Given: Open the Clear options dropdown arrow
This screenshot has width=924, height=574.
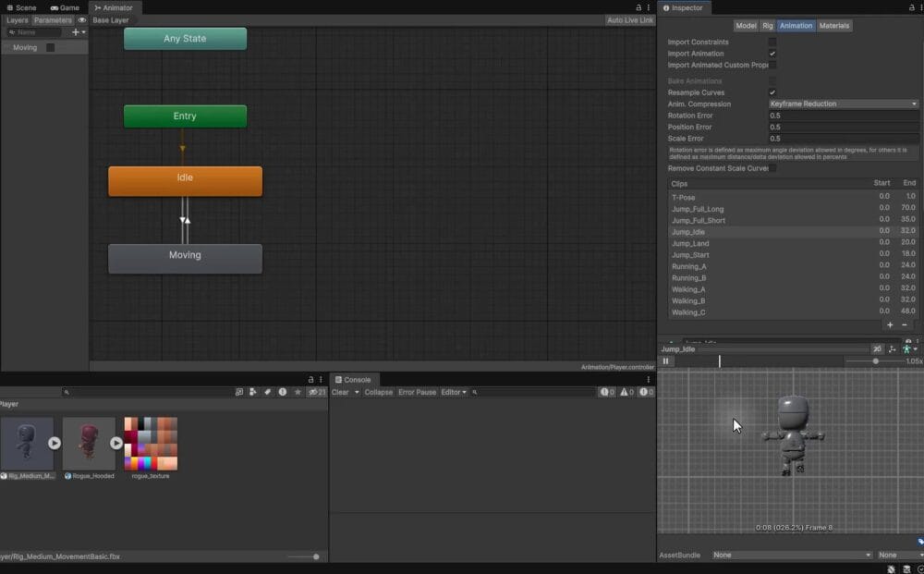Looking at the screenshot, I should point(357,393).
